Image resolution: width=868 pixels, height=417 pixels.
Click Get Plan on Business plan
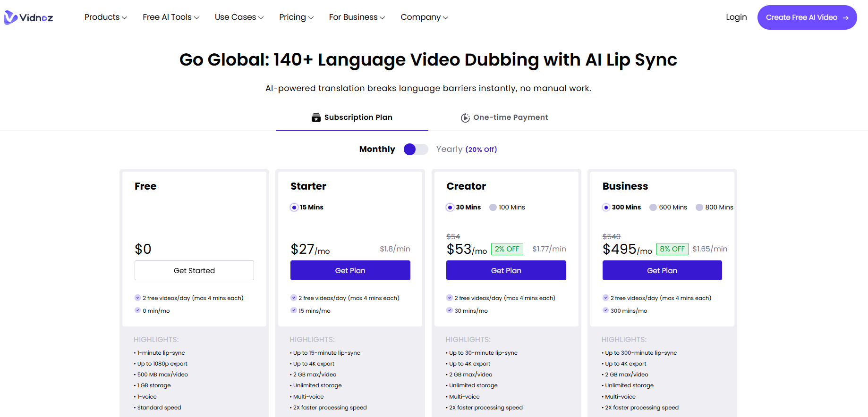coord(662,270)
